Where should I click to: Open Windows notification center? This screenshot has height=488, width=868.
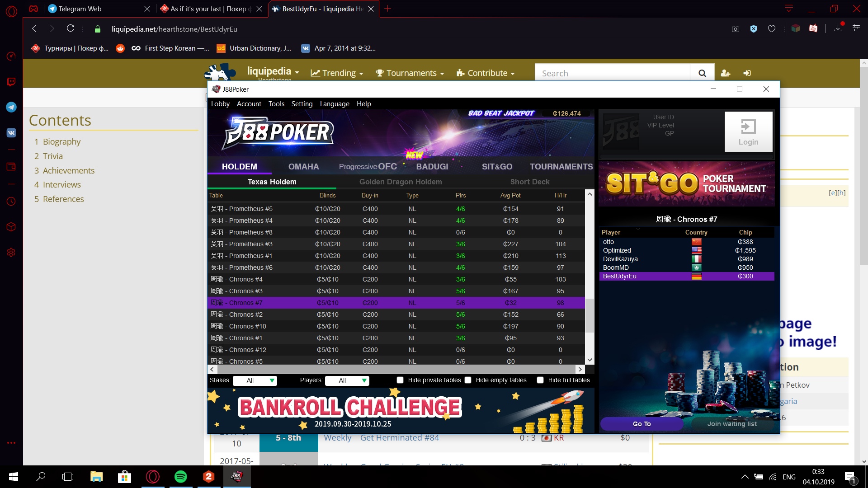[x=850, y=477]
